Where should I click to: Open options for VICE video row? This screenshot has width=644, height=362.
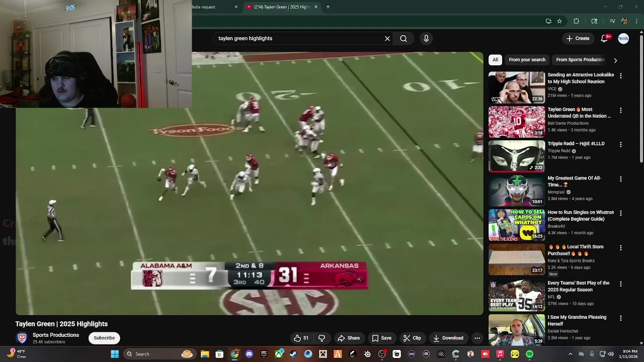tap(620, 75)
